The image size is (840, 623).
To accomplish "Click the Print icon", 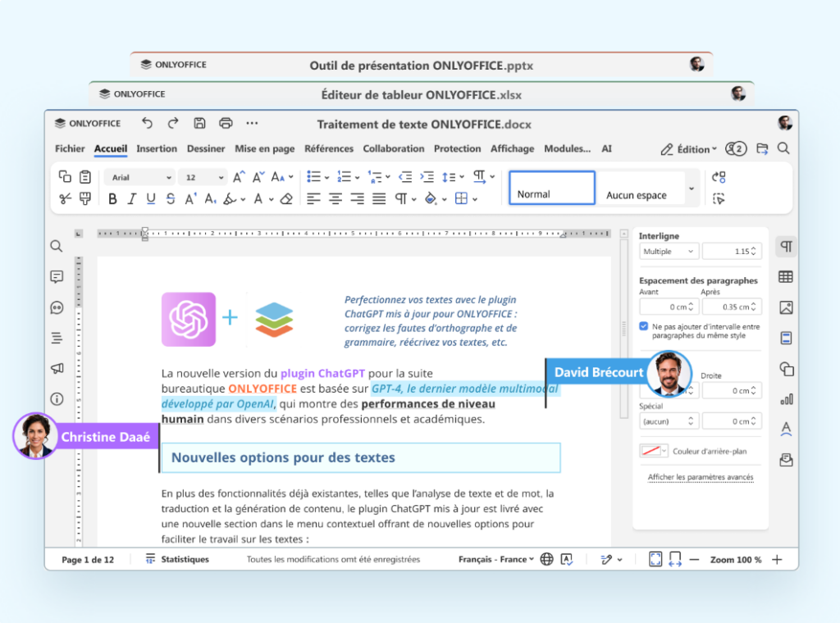I will click(x=226, y=124).
